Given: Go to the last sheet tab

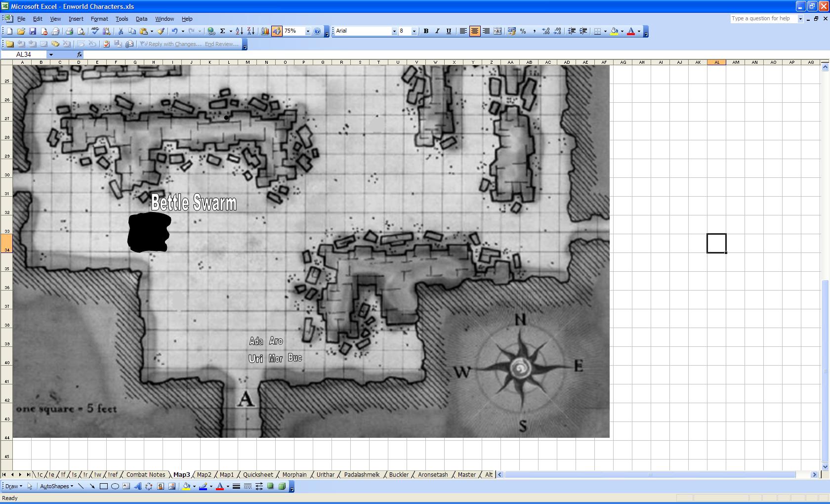Looking at the screenshot, I should pyautogui.click(x=28, y=475).
